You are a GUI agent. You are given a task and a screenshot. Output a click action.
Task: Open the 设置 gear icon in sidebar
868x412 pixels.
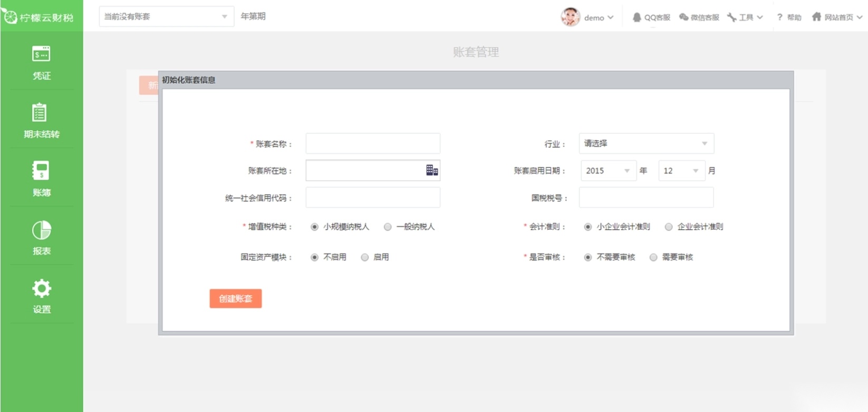tap(41, 288)
